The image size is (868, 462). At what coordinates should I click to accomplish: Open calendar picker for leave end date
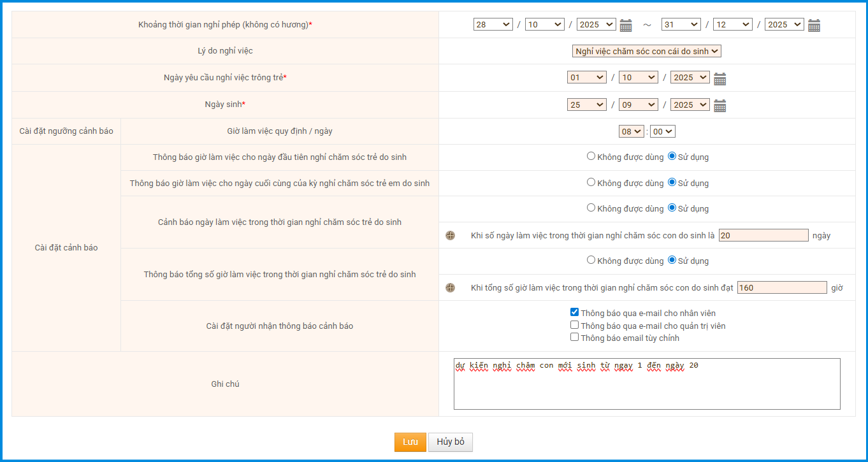coord(814,25)
